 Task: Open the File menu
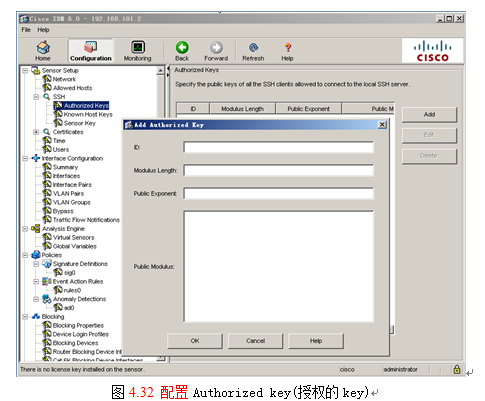[26, 30]
